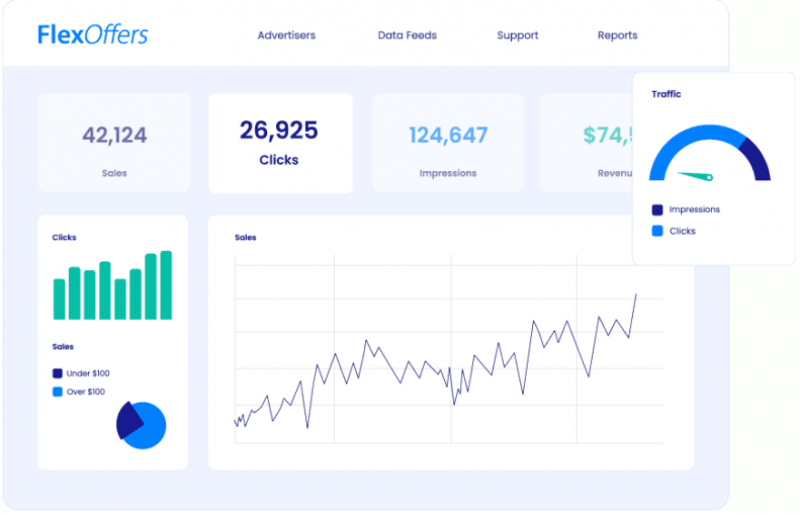Open the Data Feeds menu

click(x=407, y=35)
